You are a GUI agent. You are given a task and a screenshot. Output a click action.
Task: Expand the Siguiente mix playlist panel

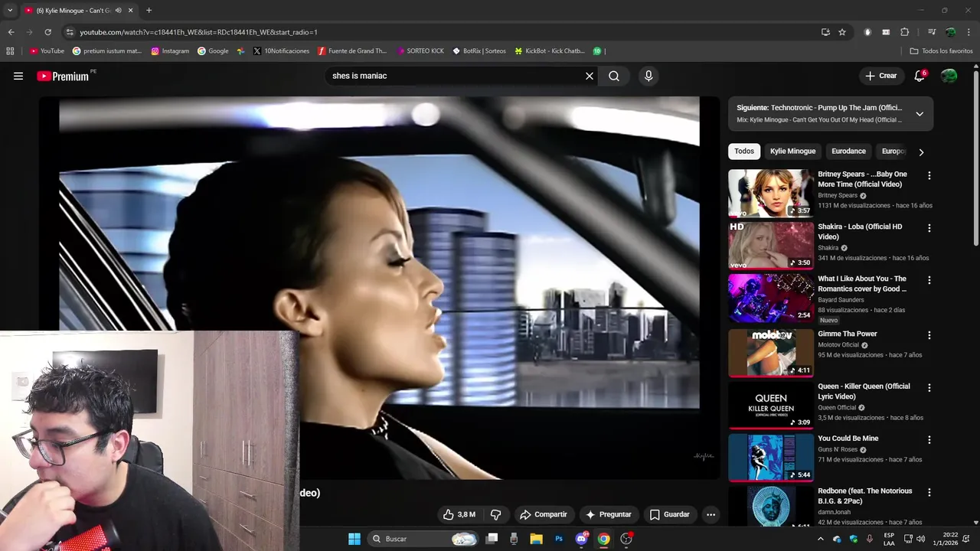(920, 114)
